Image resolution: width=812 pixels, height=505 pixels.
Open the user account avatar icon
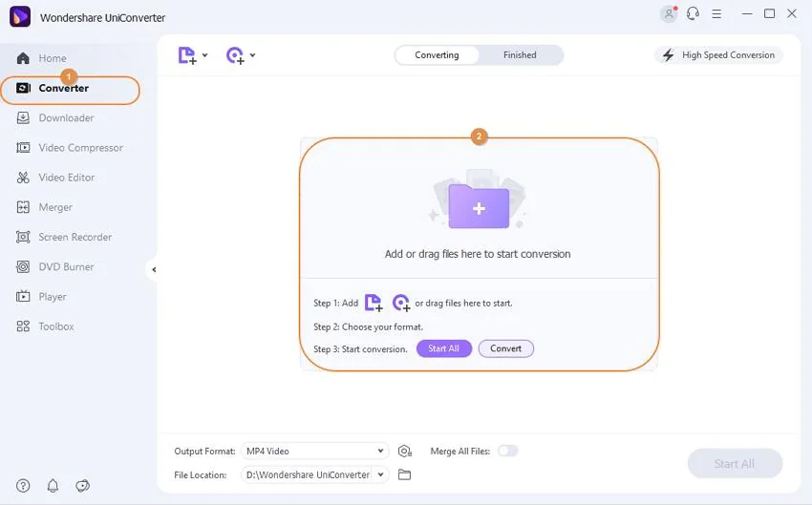click(x=669, y=14)
